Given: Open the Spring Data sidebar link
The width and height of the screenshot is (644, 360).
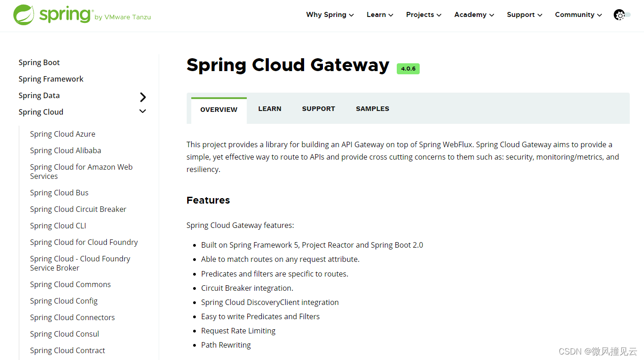Looking at the screenshot, I should coord(39,95).
